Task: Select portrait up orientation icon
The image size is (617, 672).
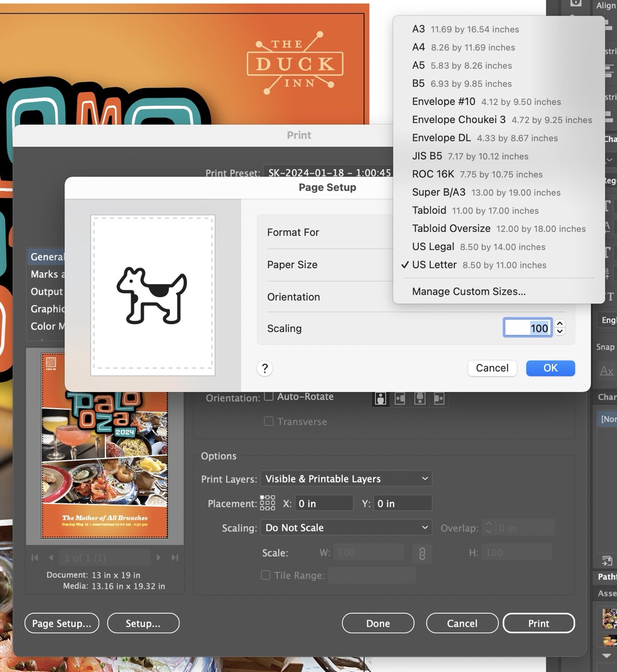Action: coord(380,399)
